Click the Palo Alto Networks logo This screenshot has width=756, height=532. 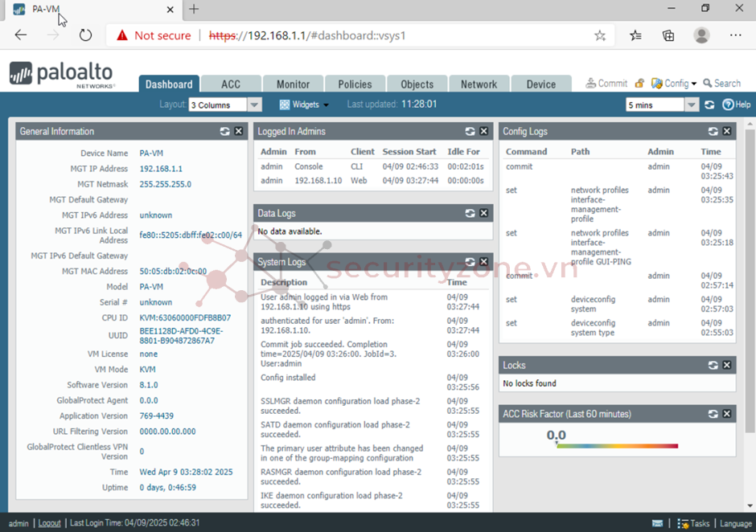[62, 75]
